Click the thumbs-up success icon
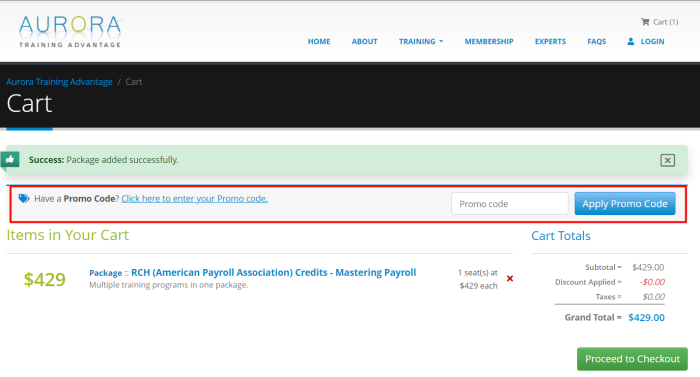This screenshot has width=700, height=377. pyautogui.click(x=10, y=159)
